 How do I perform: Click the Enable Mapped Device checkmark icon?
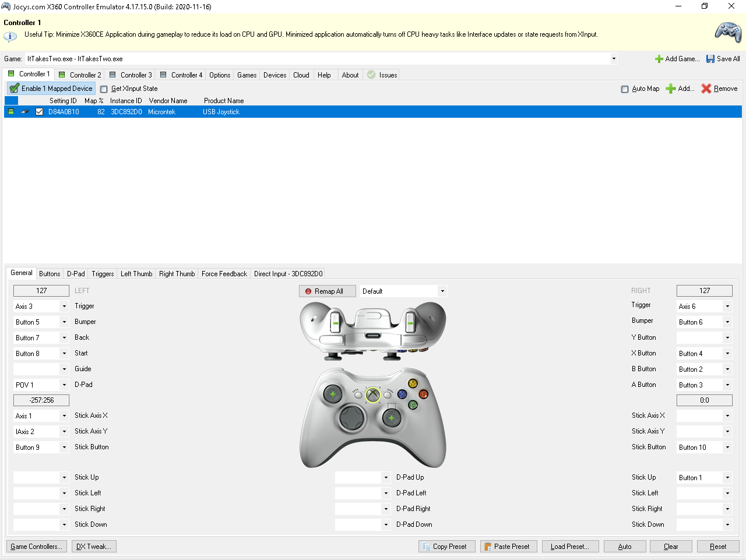point(15,89)
